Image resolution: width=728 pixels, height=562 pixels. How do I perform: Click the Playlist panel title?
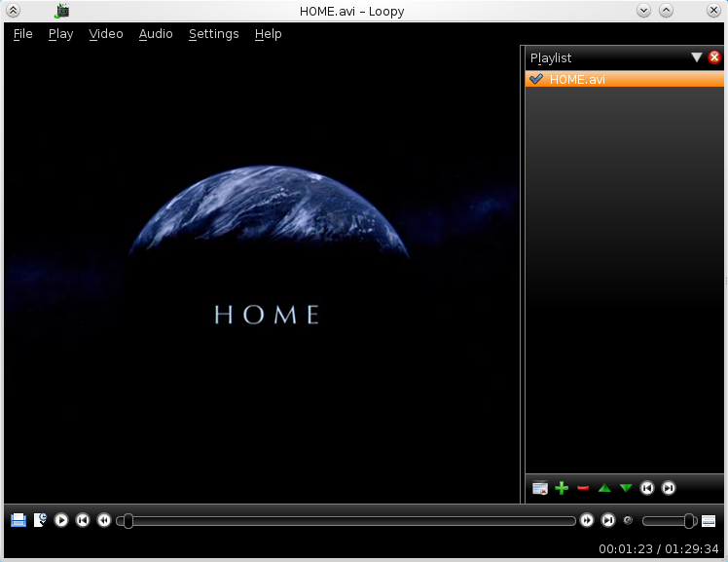click(551, 58)
